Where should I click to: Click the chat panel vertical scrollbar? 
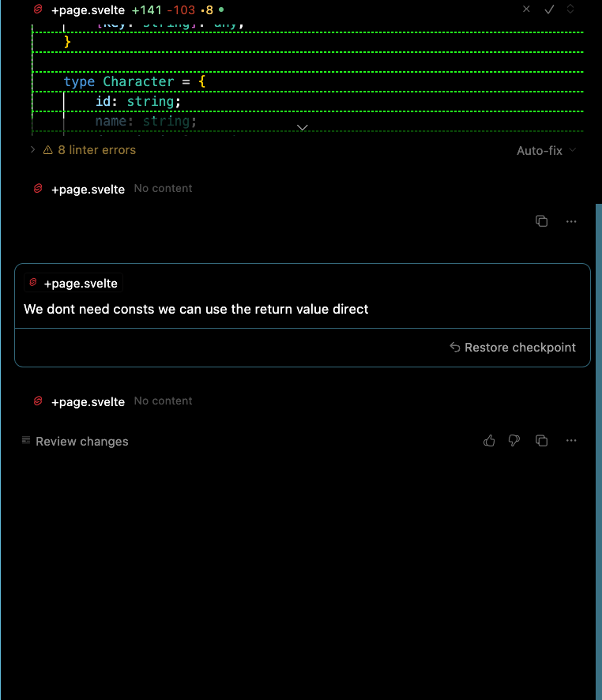click(x=598, y=452)
